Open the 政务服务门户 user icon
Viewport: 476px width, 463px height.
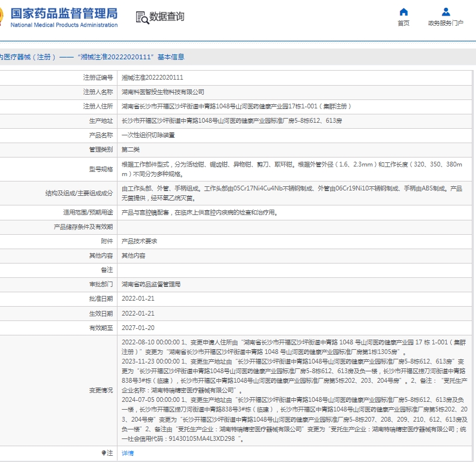[x=445, y=12]
